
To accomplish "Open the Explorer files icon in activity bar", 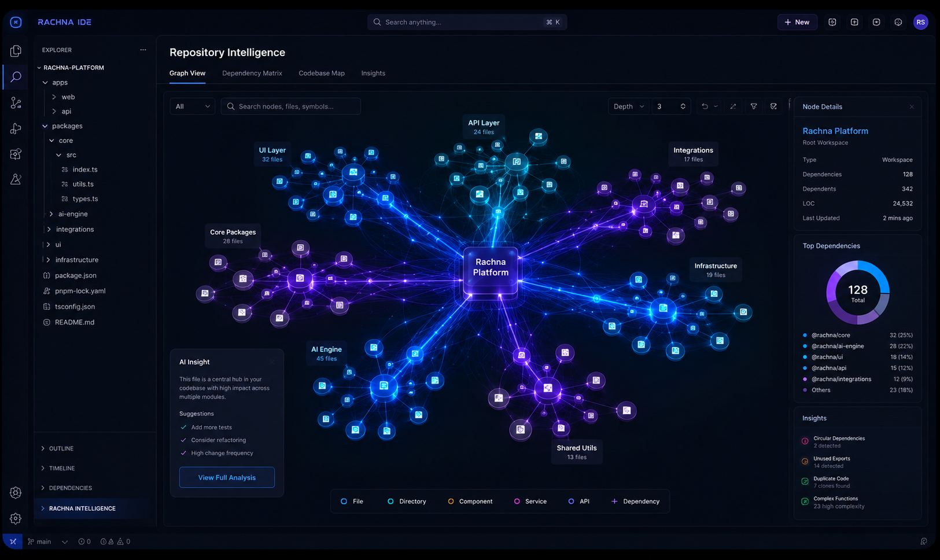I will [x=16, y=51].
